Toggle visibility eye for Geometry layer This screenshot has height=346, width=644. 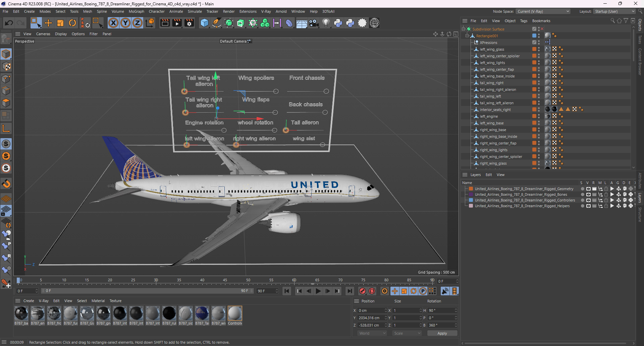588,189
